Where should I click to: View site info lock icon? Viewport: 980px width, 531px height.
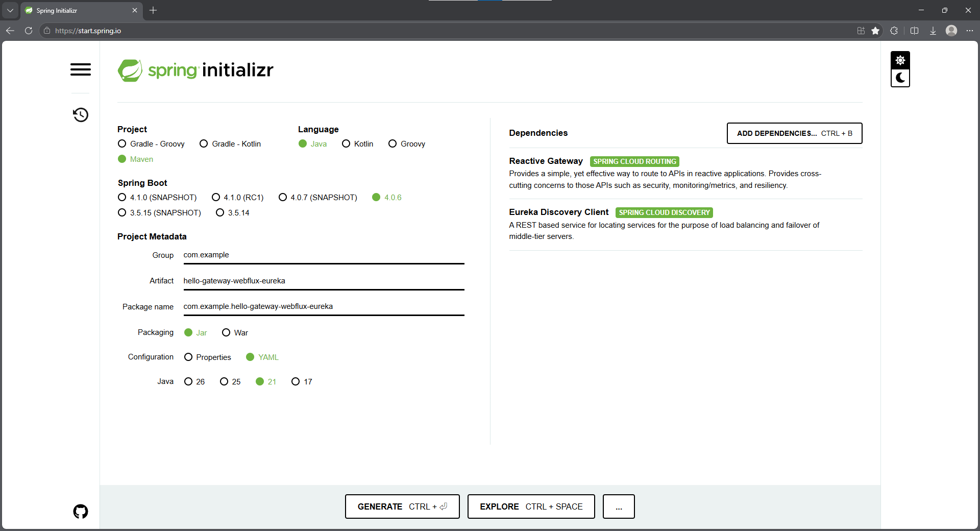(x=47, y=31)
